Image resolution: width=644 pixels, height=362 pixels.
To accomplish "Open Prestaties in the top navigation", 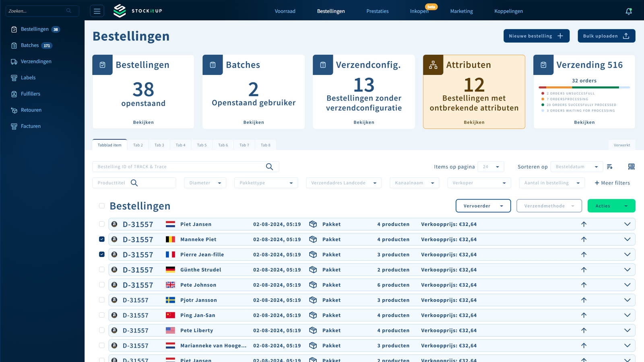I will (x=377, y=11).
